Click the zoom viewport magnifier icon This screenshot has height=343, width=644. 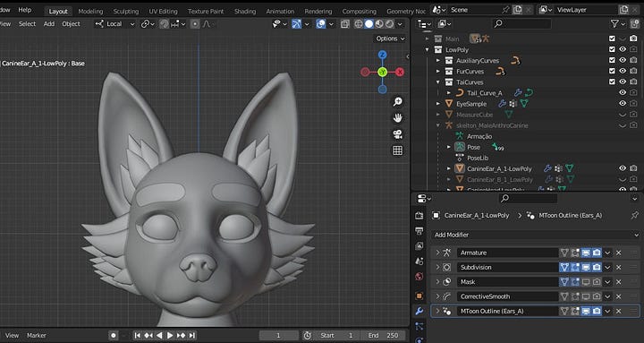[397, 101]
